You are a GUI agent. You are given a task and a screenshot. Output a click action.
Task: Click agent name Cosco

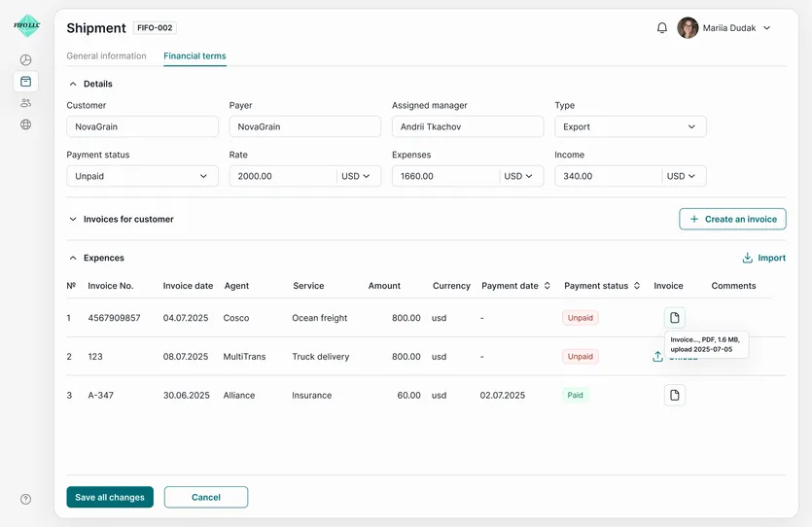click(x=236, y=318)
